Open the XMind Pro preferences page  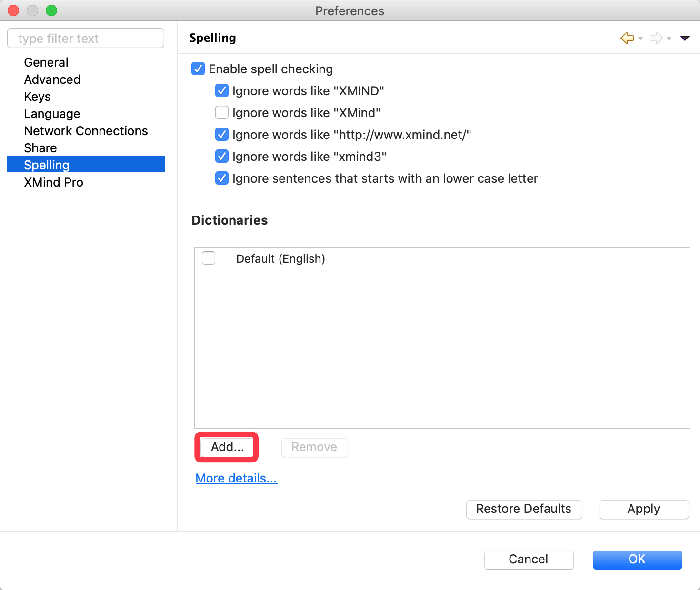pyautogui.click(x=53, y=182)
